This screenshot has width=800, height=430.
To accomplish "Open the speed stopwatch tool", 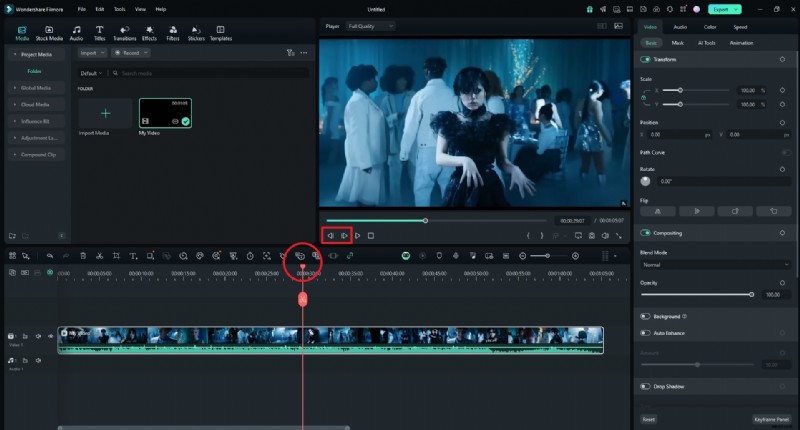I will pos(250,256).
